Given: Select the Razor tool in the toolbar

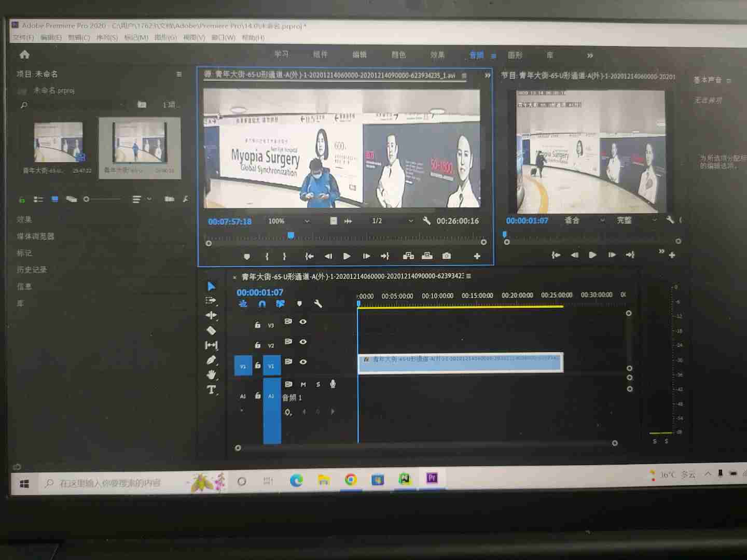Looking at the screenshot, I should (x=211, y=330).
